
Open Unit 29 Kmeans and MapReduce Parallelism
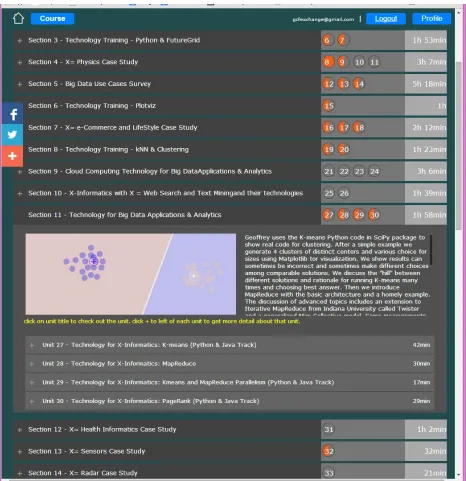188,382
